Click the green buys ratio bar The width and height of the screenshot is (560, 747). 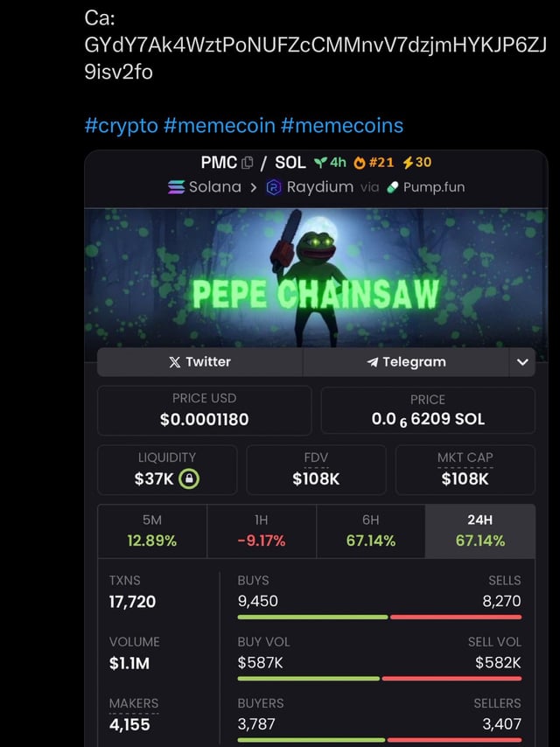(x=311, y=617)
